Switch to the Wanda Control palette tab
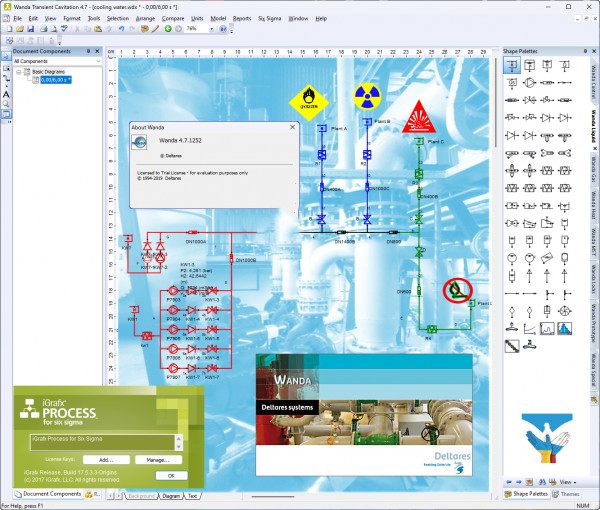This screenshot has height=510, width=600. tap(593, 81)
